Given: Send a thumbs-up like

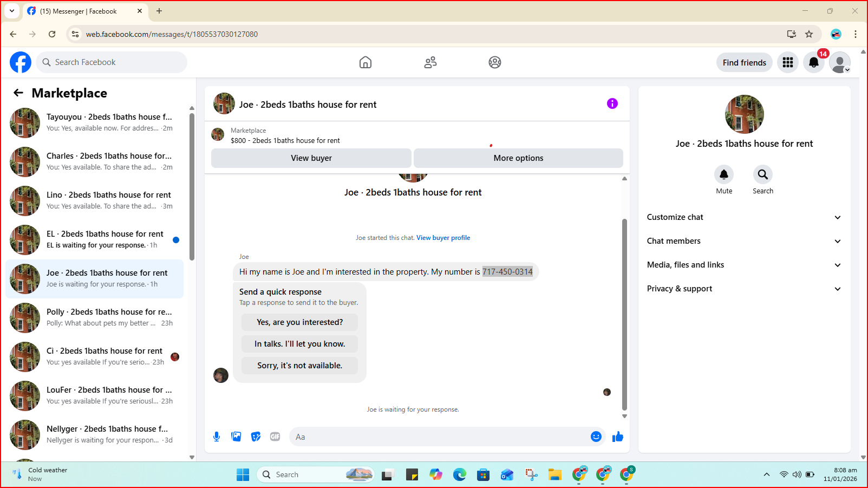Looking at the screenshot, I should click(x=618, y=437).
